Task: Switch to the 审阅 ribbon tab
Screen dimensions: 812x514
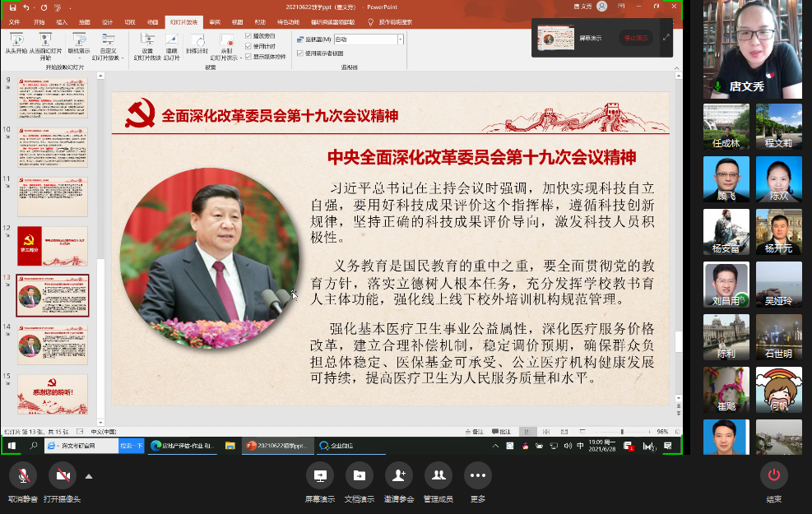Action: (214, 22)
